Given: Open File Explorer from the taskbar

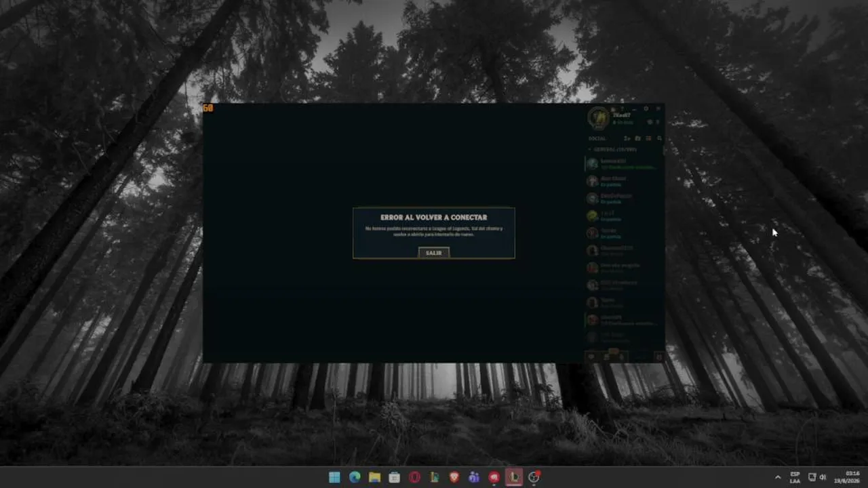Looking at the screenshot, I should coord(374,477).
